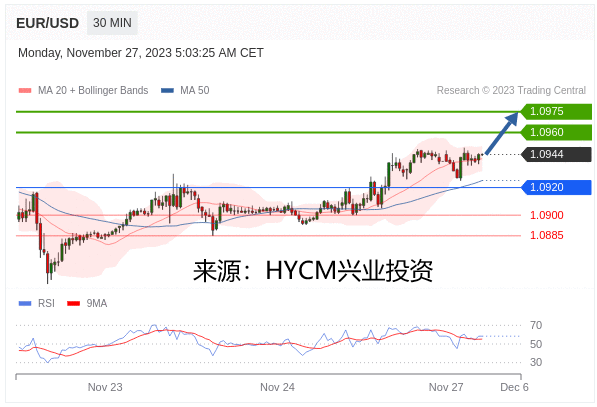597x407 pixels.
Task: Click the 30 MIN timeframe button
Action: coord(112,23)
